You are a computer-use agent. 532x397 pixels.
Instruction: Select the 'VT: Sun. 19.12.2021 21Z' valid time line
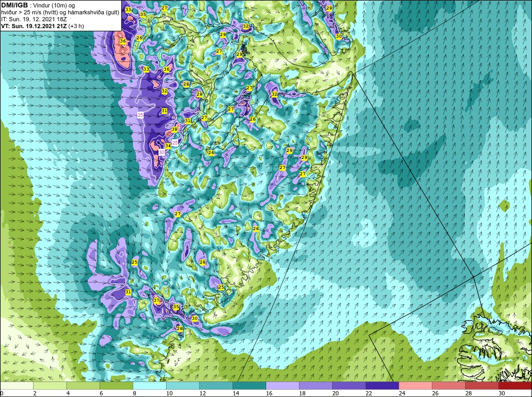click(x=34, y=26)
